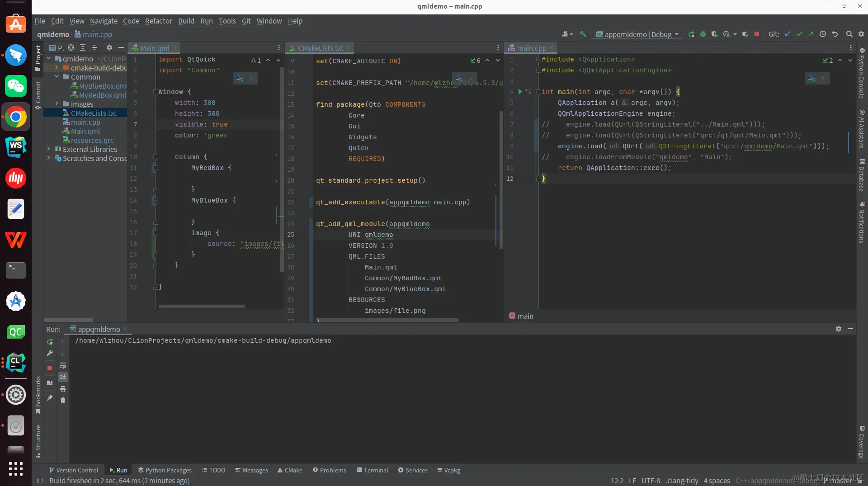Screen dimensions: 868x486
Task: Toggle pin tab in Run panel
Action: (50, 398)
